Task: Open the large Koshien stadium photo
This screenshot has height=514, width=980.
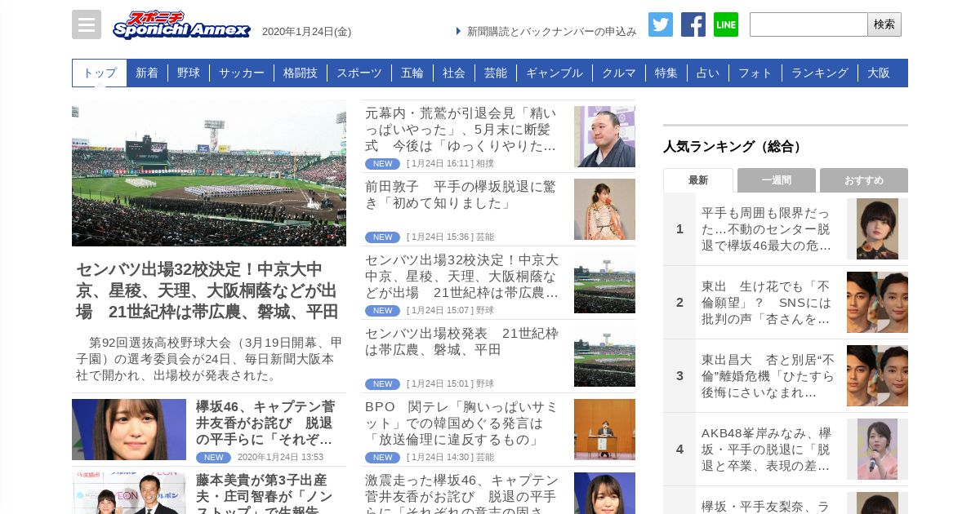Action: (x=209, y=173)
